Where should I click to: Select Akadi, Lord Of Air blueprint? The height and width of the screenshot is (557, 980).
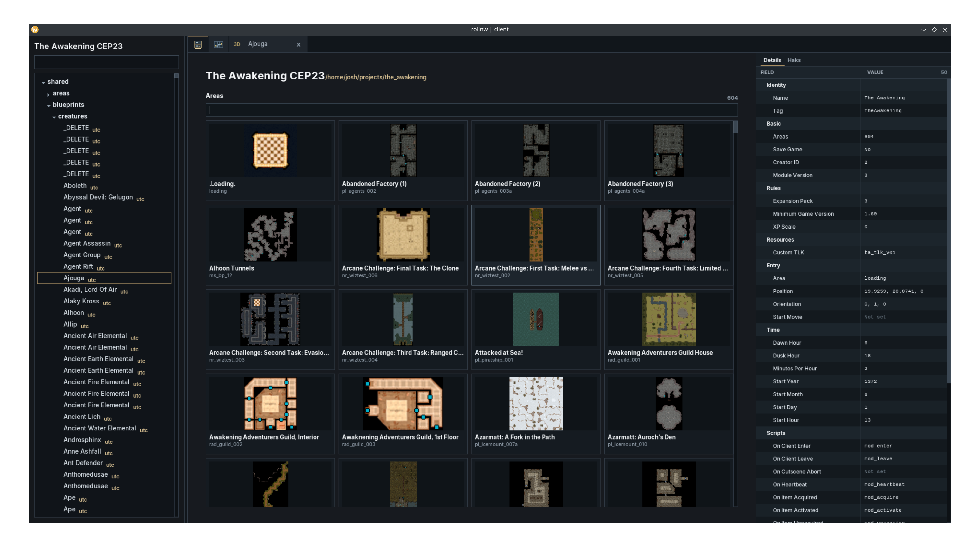pyautogui.click(x=104, y=290)
